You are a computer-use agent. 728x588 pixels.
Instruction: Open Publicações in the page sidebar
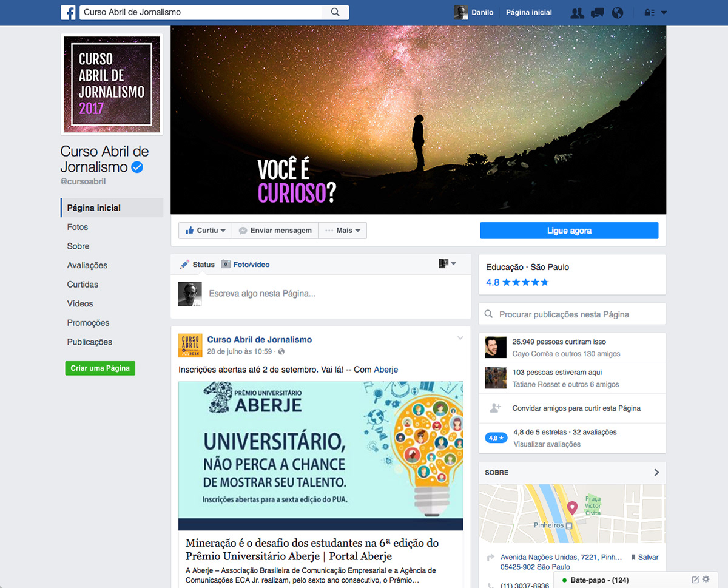pyautogui.click(x=90, y=342)
